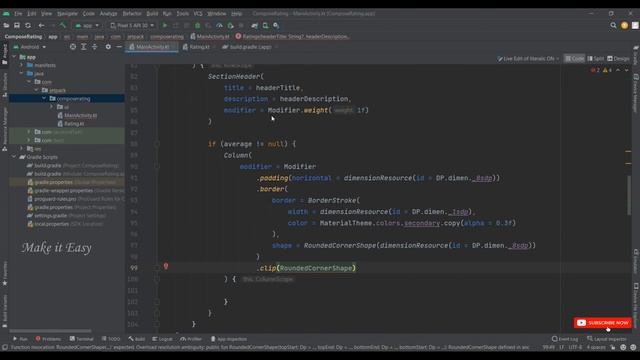Open MainActivity.kt in project tree

pyautogui.click(x=77, y=116)
